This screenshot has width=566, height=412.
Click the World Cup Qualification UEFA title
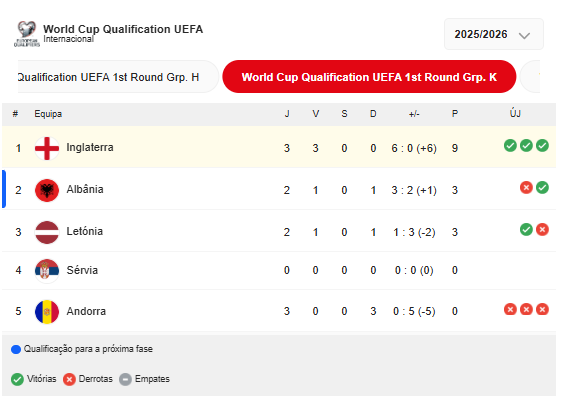123,29
